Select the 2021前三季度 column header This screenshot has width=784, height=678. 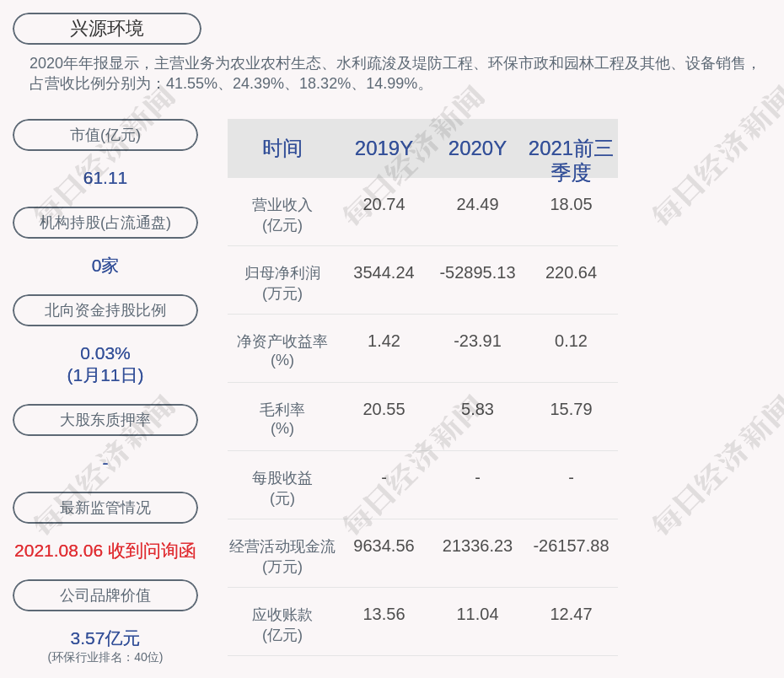[571, 159]
